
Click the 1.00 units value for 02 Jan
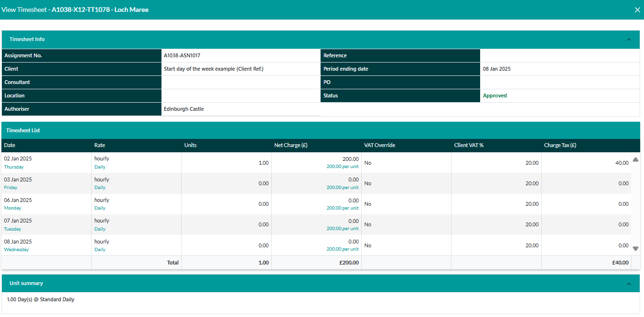[264, 163]
